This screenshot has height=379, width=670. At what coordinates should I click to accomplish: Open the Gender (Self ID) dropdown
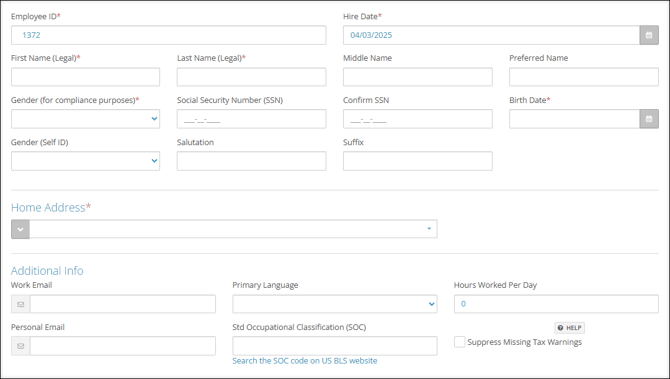[x=85, y=161]
